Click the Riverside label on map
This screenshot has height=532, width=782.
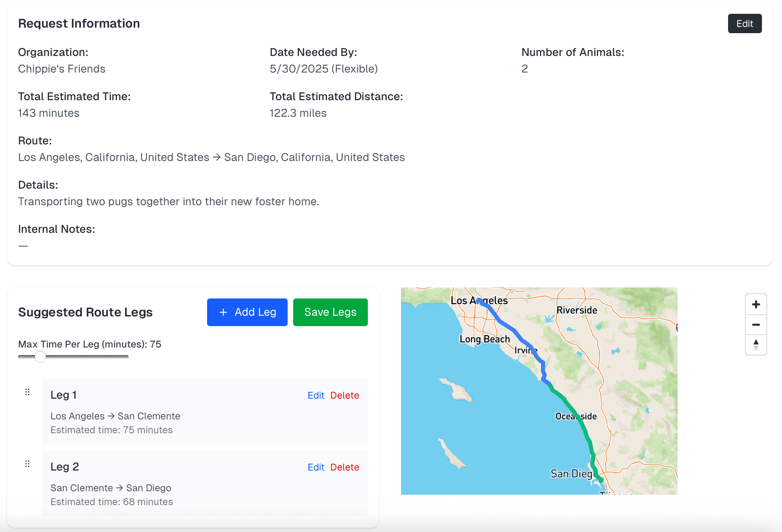click(577, 310)
